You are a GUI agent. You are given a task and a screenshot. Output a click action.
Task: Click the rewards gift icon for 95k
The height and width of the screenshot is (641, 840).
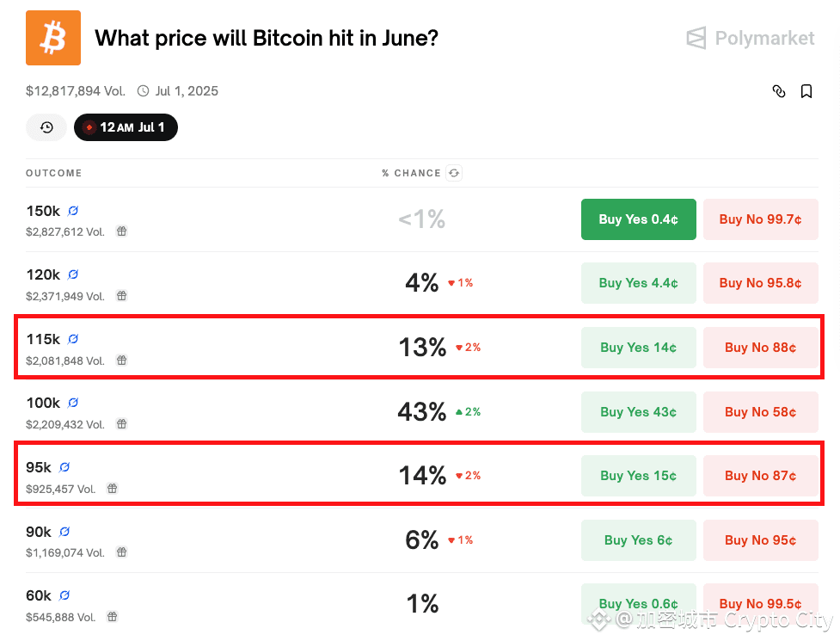[113, 488]
